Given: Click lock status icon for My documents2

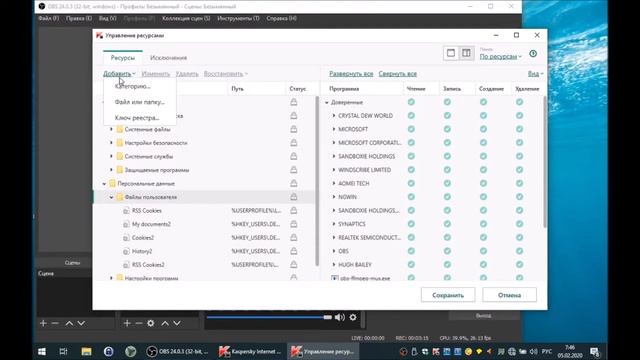Looking at the screenshot, I should click(x=293, y=224).
